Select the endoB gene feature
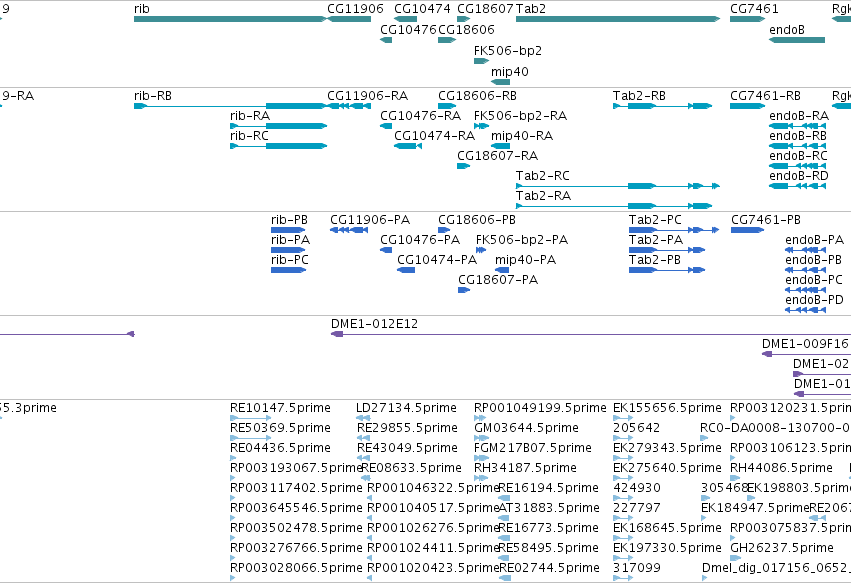The image size is (851, 583). pos(797,40)
